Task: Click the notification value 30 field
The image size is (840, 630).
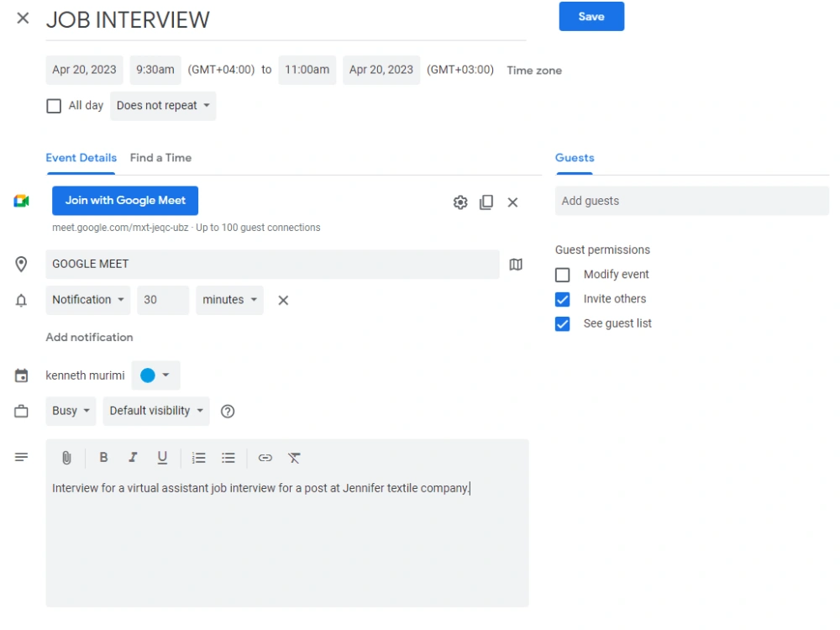Action: (163, 300)
